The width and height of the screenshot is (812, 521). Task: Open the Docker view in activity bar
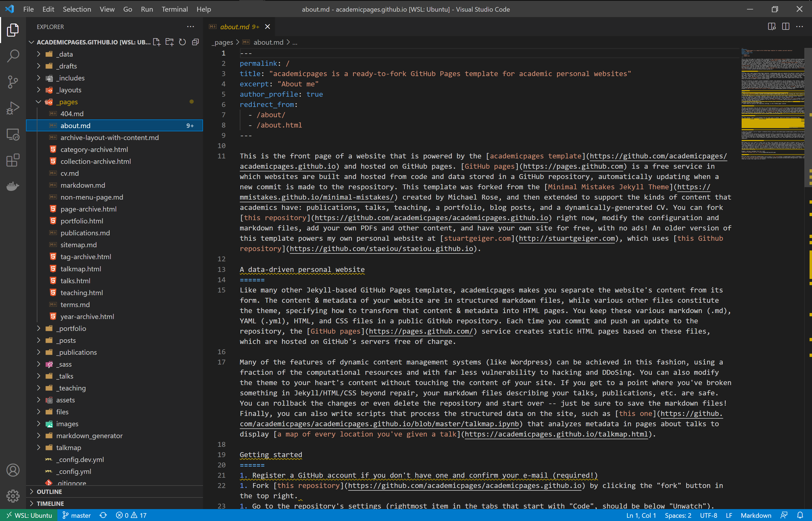pyautogui.click(x=13, y=186)
